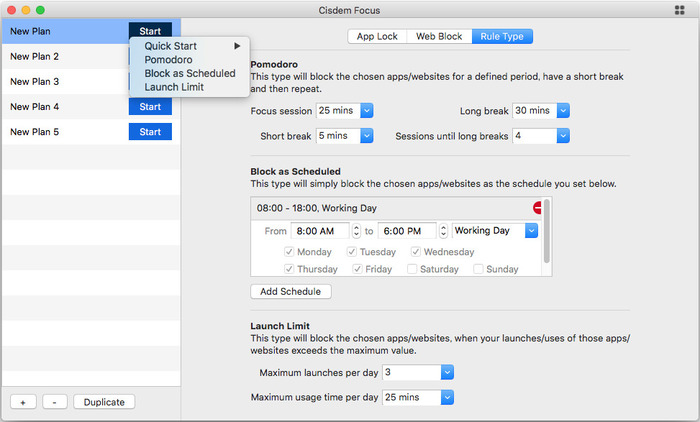Image resolution: width=700 pixels, height=422 pixels.
Task: Click Start for New Plan
Action: point(150,31)
